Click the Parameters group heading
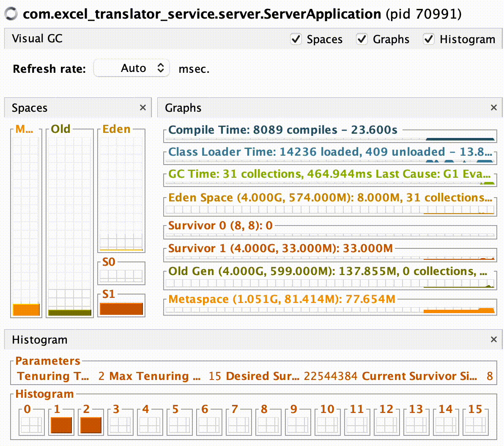This screenshot has height=446, width=504. click(48, 361)
